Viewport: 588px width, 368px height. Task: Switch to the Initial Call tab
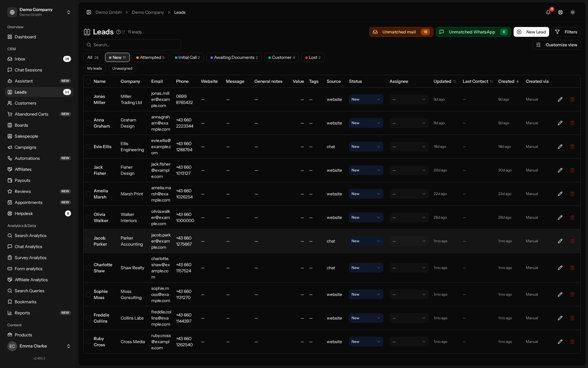point(187,57)
